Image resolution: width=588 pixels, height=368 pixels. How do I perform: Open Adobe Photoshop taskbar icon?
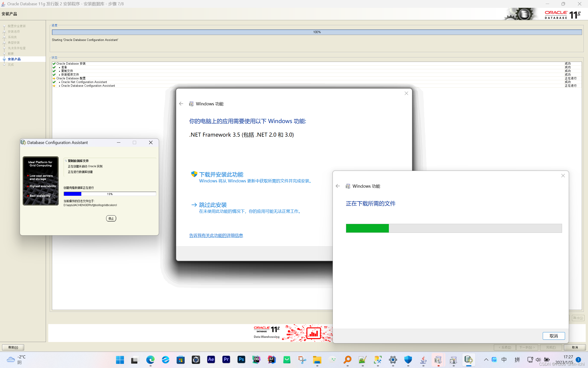coord(241,359)
